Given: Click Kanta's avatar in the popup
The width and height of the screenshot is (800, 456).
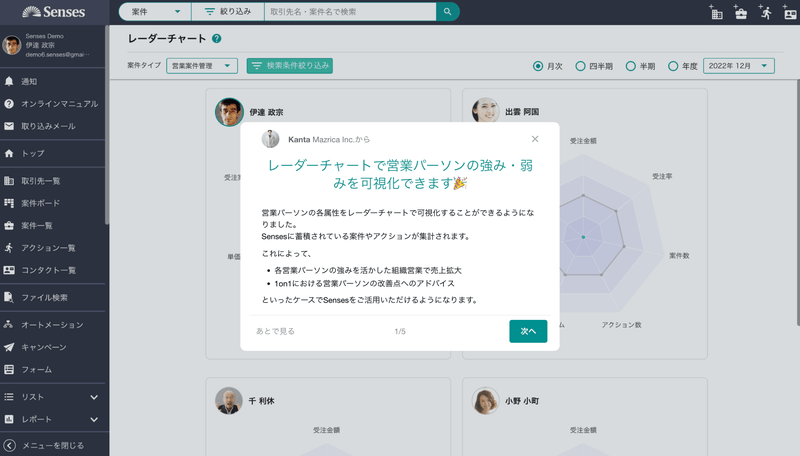Looking at the screenshot, I should point(270,139).
